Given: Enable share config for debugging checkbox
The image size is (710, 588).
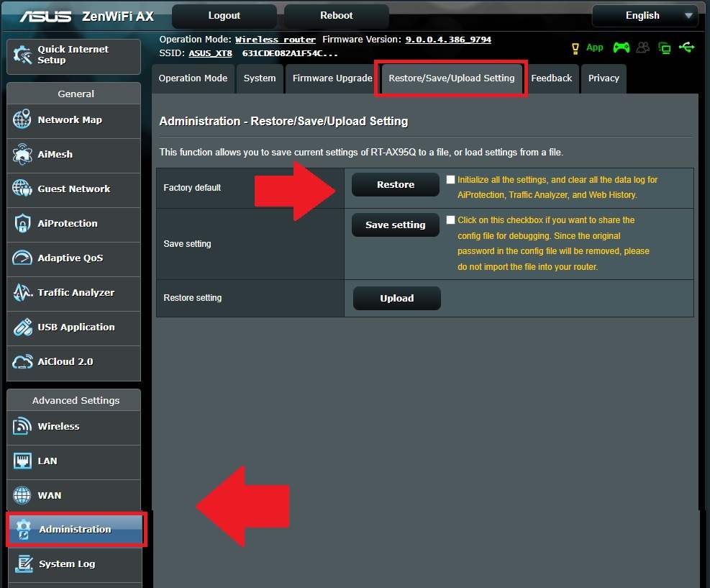Looking at the screenshot, I should point(450,220).
